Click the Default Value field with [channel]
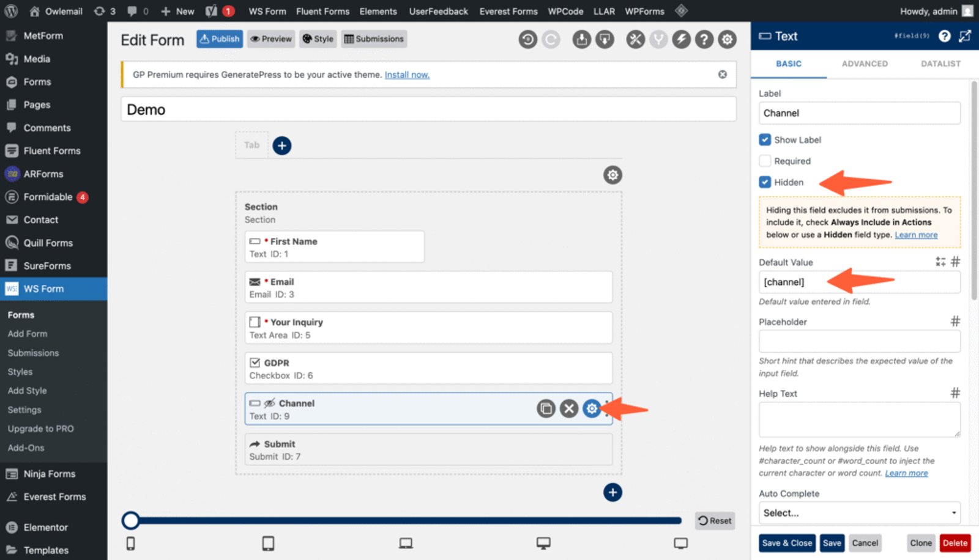Viewport: 979px width, 560px height. (860, 282)
